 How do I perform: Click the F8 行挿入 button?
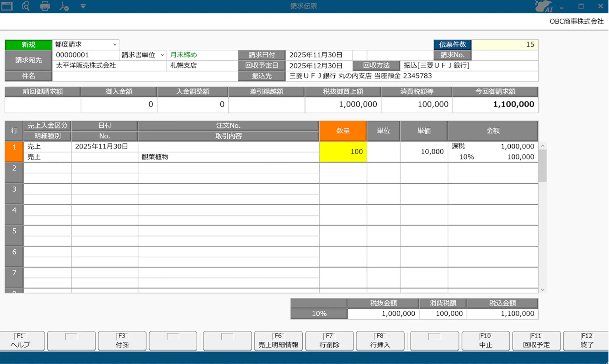tap(380, 341)
